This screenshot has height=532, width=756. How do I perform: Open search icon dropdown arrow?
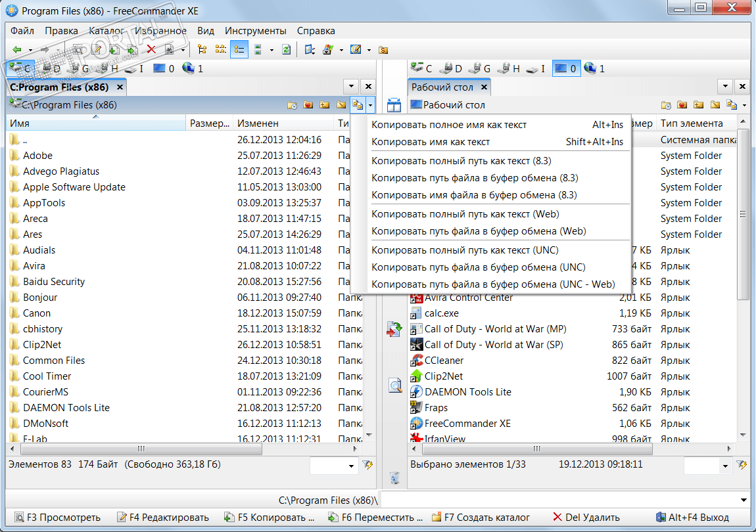pos(183,50)
